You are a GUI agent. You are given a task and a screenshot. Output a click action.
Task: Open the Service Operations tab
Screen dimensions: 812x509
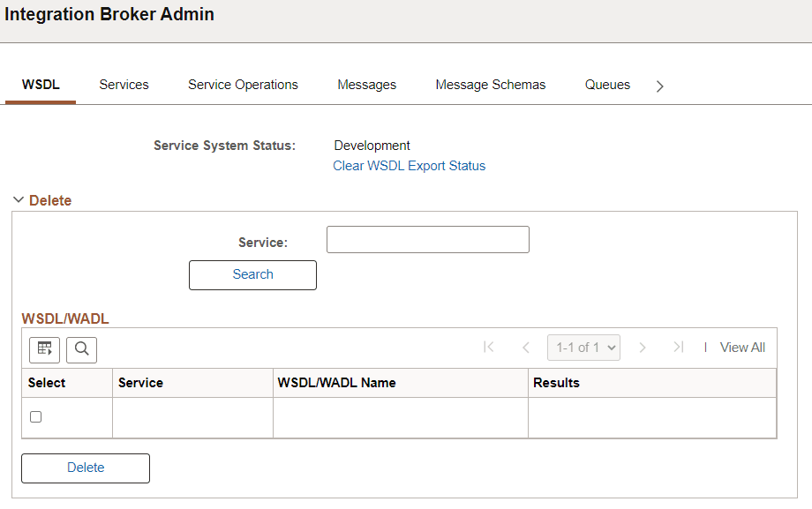[243, 85]
